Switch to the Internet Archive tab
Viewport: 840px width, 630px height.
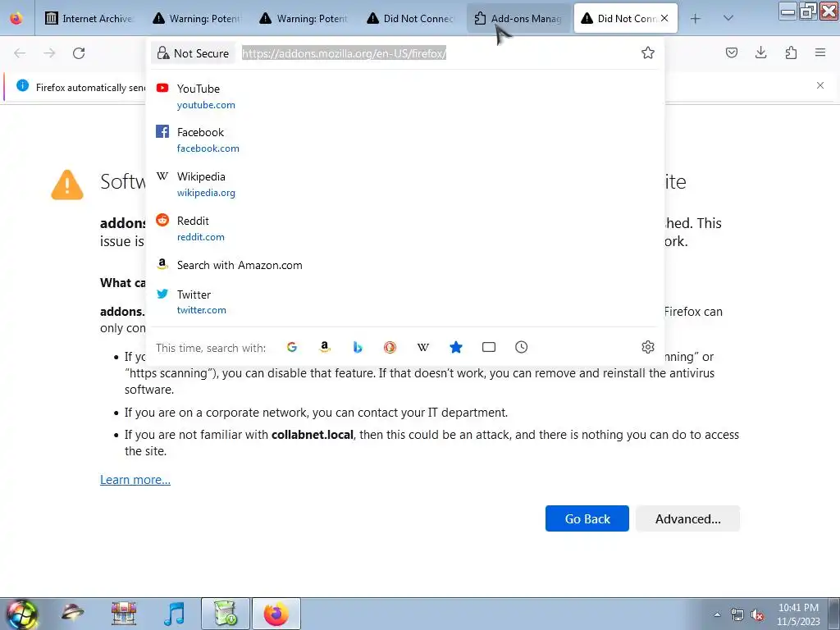coord(89,18)
